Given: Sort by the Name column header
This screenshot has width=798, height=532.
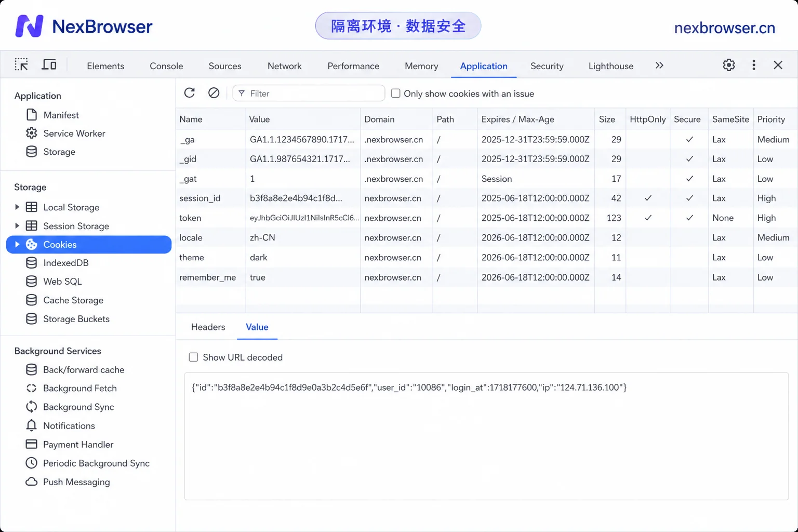Looking at the screenshot, I should (211, 119).
